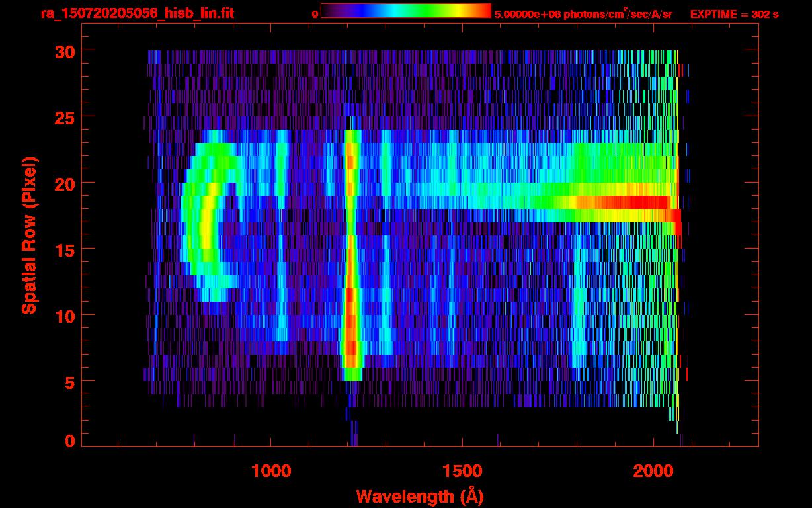Click the y-axis tick label 5
Image resolution: width=812 pixels, height=508 pixels.
70,382
